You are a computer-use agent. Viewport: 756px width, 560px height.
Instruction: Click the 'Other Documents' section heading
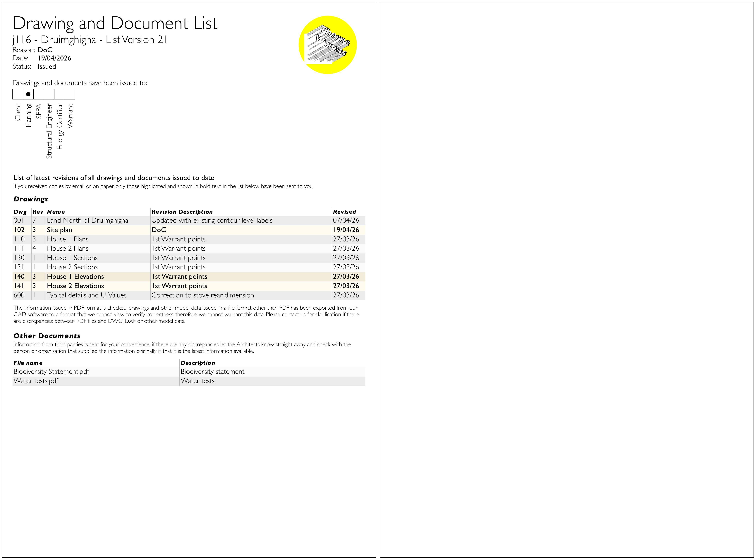[x=47, y=336]
